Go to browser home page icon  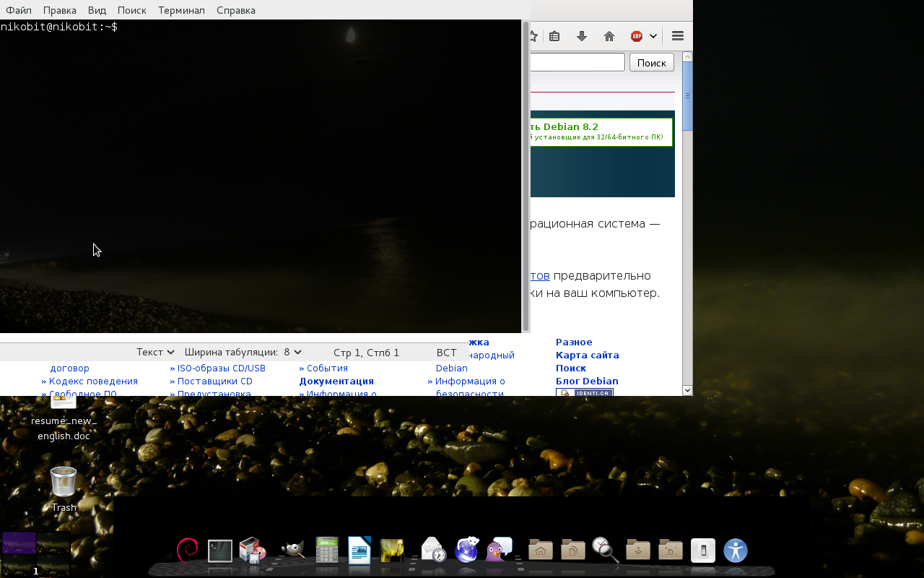tap(609, 36)
